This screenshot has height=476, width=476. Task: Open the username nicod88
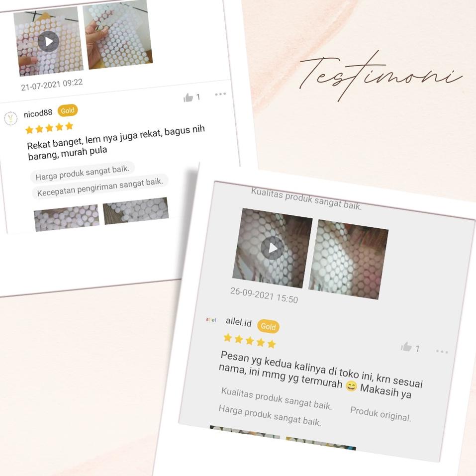[38, 113]
